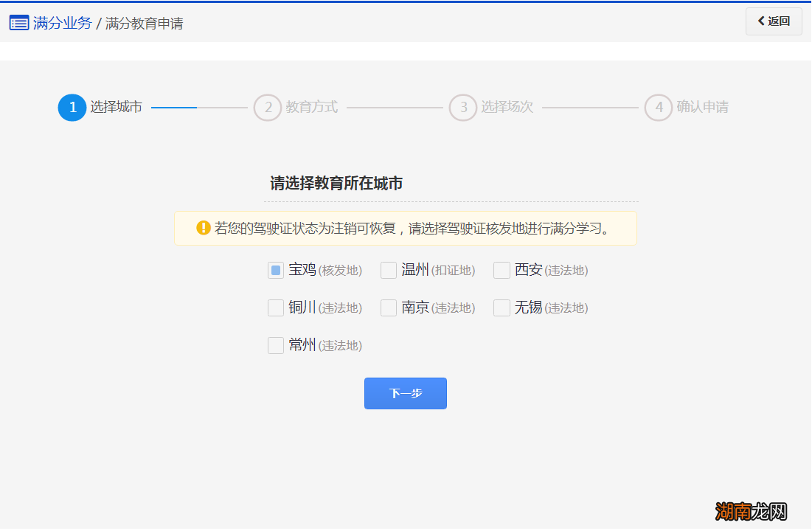The width and height of the screenshot is (812, 531).
Task: Check the 温州(扣证地) checkbox
Action: click(x=389, y=270)
